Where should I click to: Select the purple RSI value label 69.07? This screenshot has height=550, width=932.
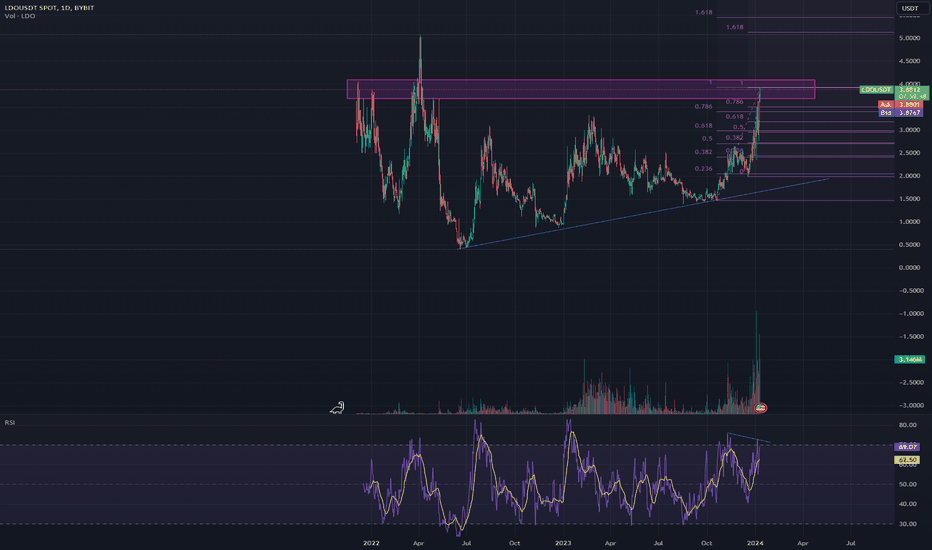907,447
